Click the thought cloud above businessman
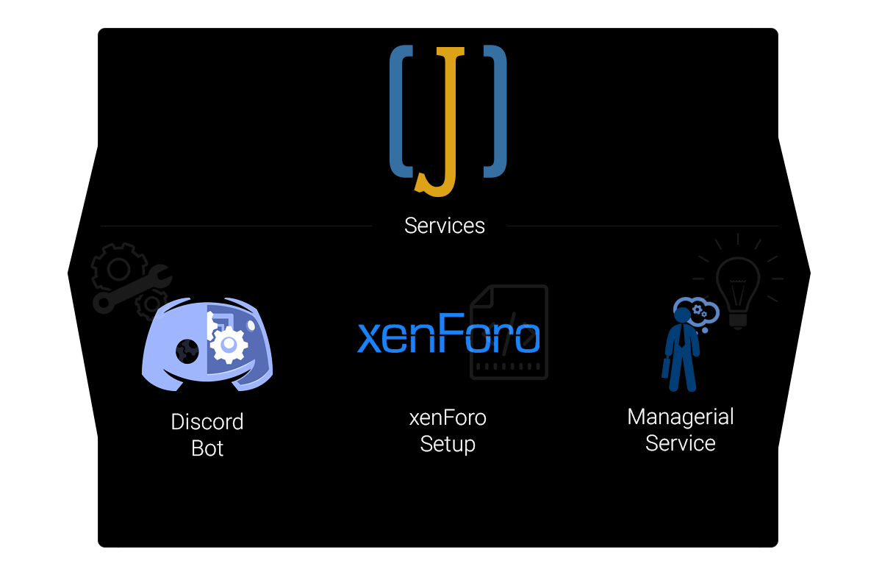Screen dimensions: 882x588 [695, 312]
